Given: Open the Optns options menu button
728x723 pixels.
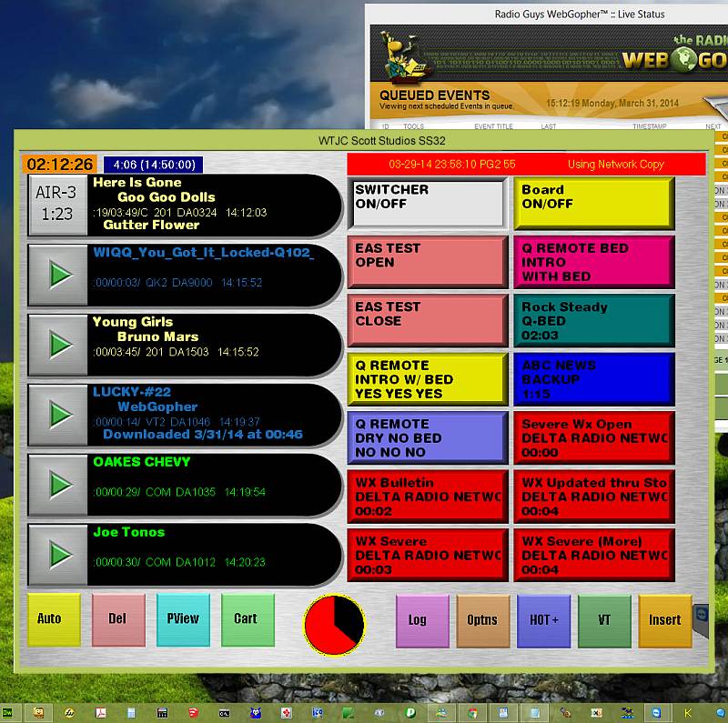Looking at the screenshot, I should click(483, 621).
